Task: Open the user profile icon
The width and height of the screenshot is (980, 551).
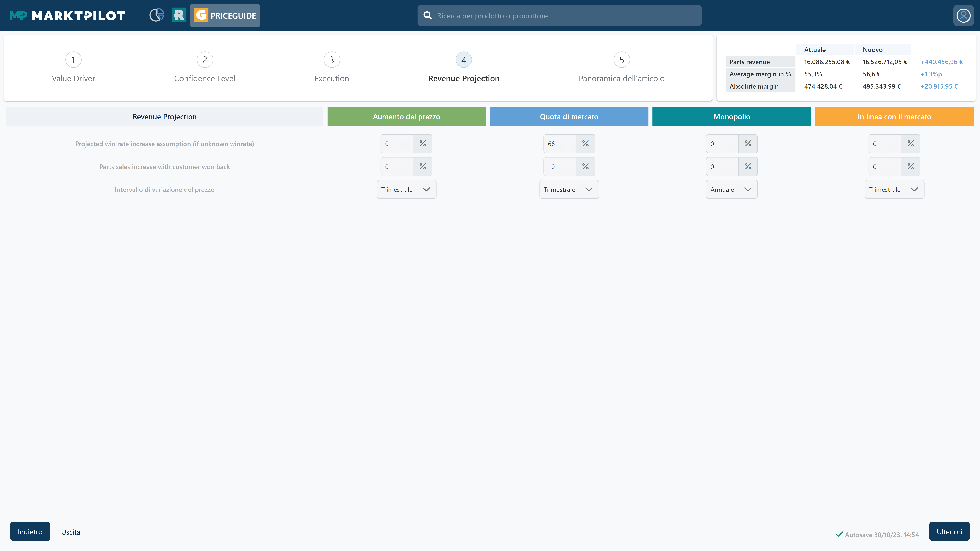Action: click(963, 16)
